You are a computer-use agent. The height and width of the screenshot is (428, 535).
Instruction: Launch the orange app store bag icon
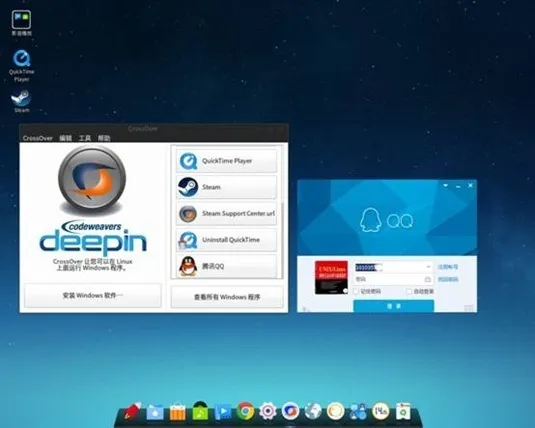pos(177,412)
